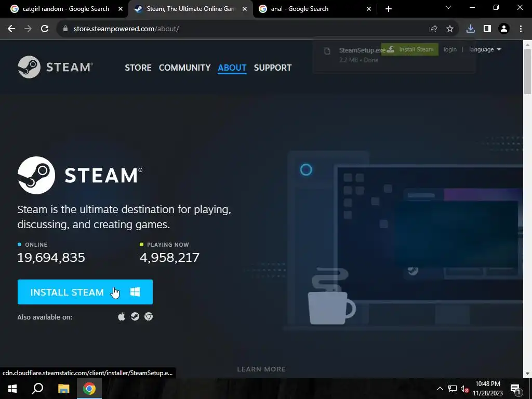Click the Steam logo in header
The image size is (532, 399).
point(55,67)
